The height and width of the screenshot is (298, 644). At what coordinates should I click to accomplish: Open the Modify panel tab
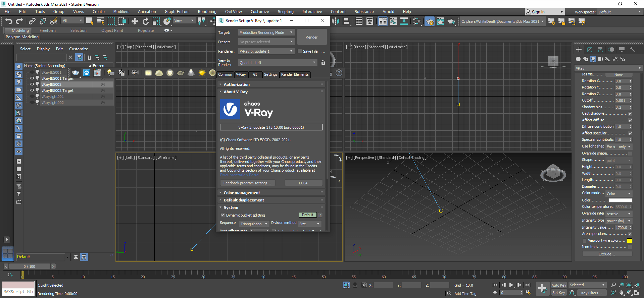pyautogui.click(x=590, y=50)
